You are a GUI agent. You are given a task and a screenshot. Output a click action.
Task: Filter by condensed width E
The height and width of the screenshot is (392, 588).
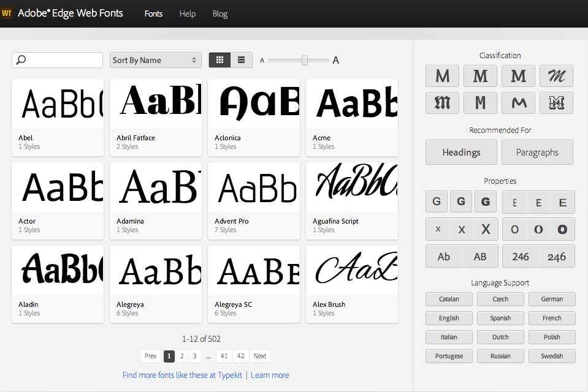514,202
